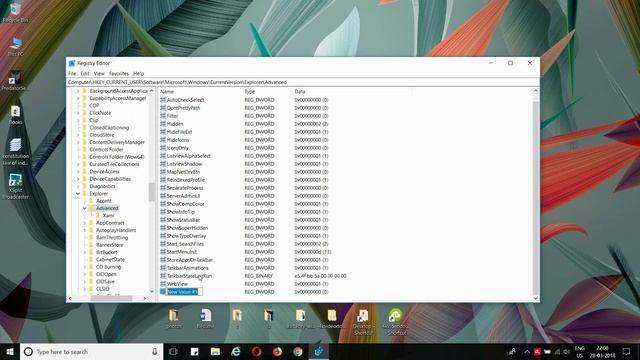The width and height of the screenshot is (640, 360).
Task: Select the CabinetState key in tree
Action: [110, 260]
